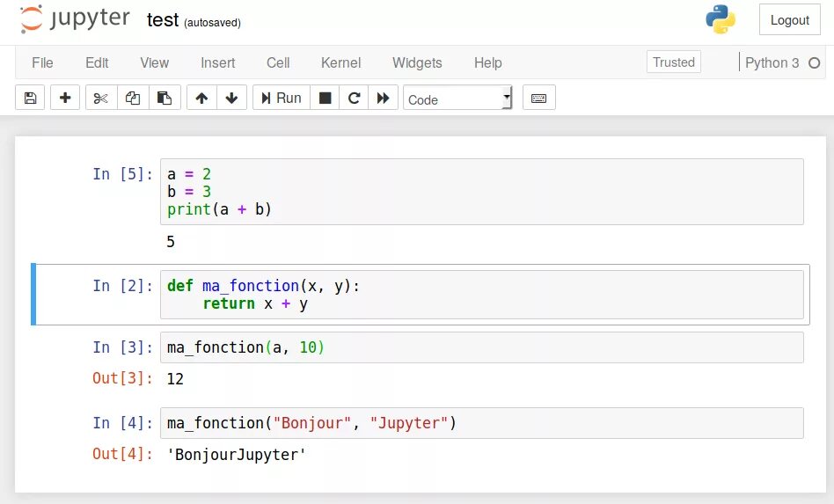The width and height of the screenshot is (834, 504).
Task: Move the selected cell up
Action: (201, 99)
